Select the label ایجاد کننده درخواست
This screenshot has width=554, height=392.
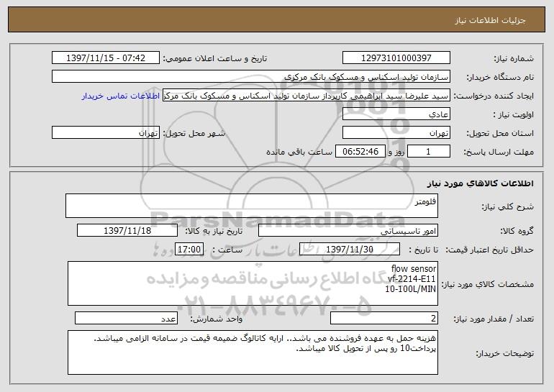tap(494, 96)
